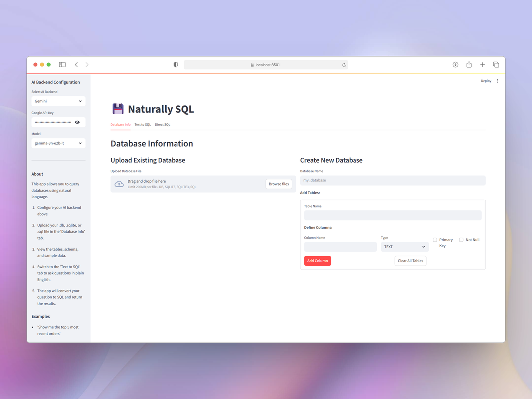
Task: Click the Clear All Tables button
Action: pos(410,260)
